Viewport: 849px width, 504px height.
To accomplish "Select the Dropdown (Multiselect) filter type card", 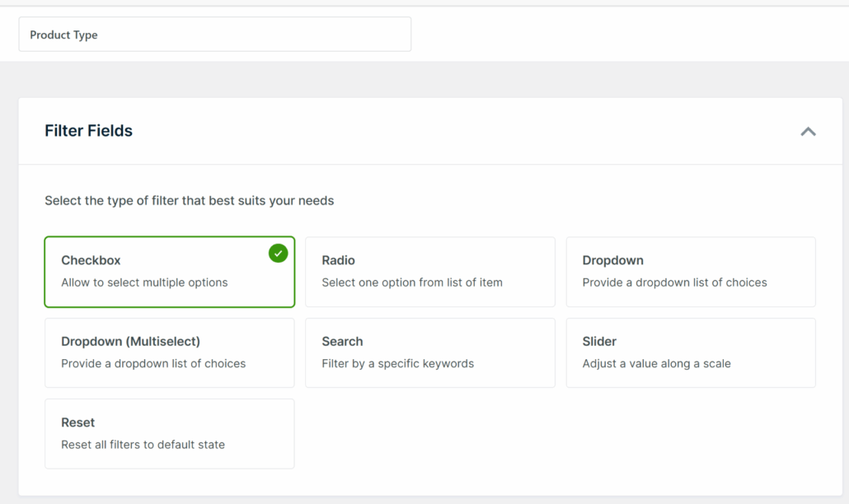I will [169, 352].
